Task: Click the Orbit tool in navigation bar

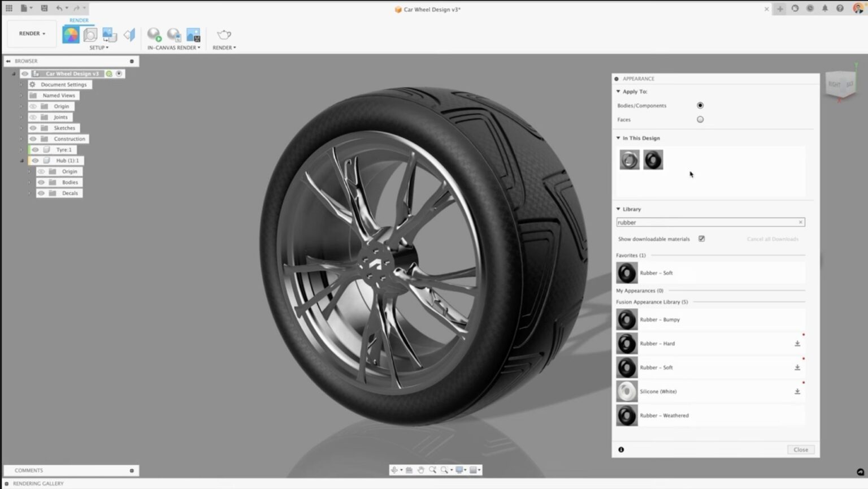Action: click(x=396, y=470)
